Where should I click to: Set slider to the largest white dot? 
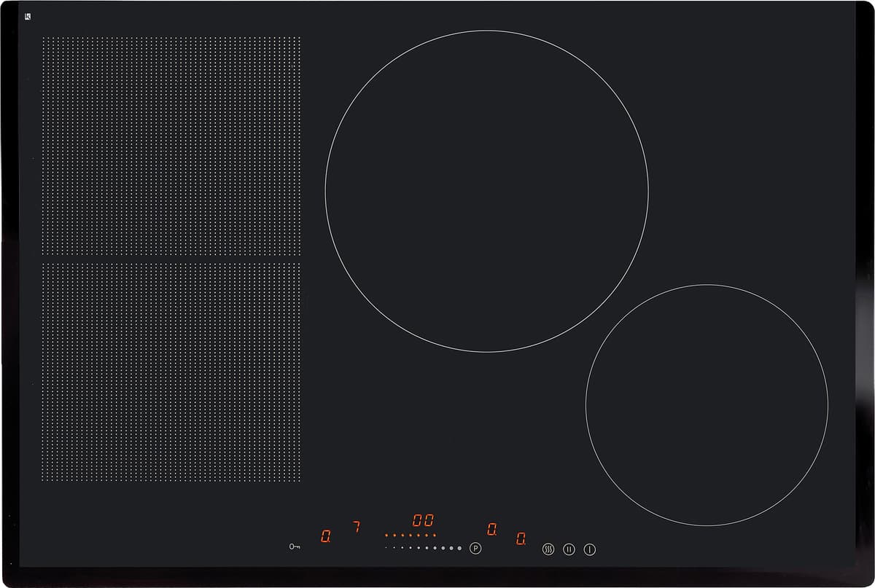pos(459,548)
